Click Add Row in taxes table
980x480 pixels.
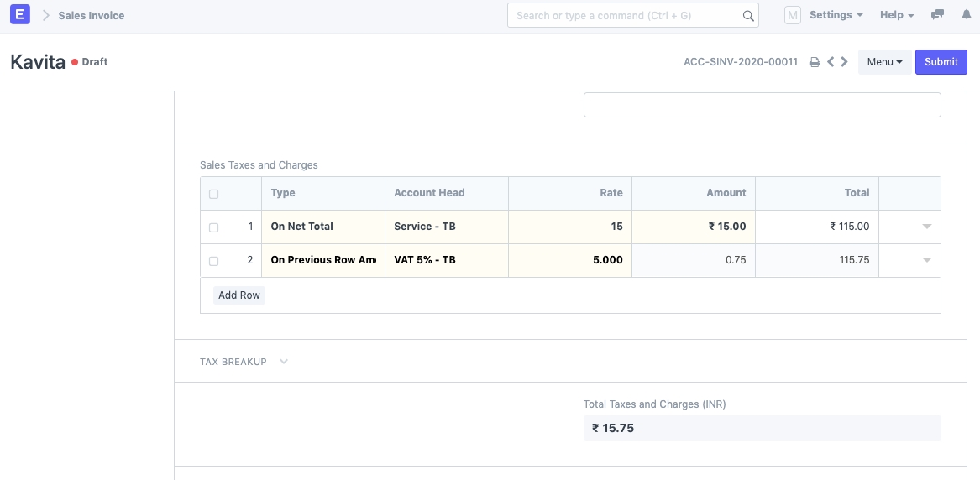coord(239,295)
